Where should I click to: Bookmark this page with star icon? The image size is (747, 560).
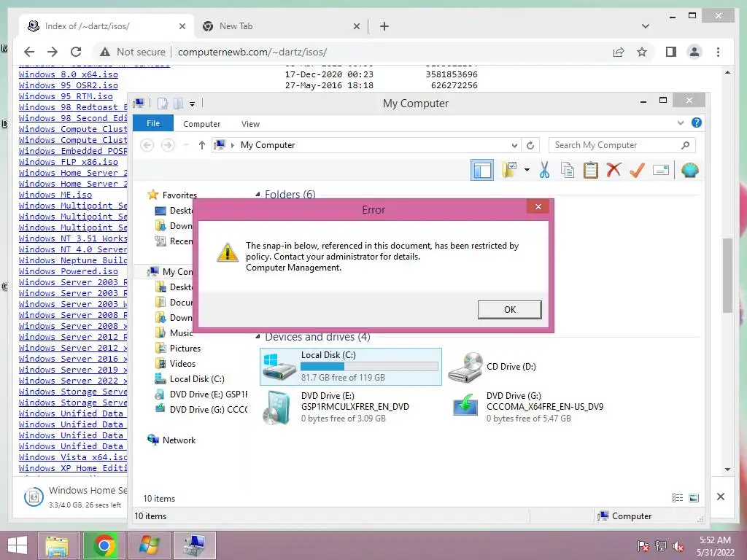pos(642,52)
